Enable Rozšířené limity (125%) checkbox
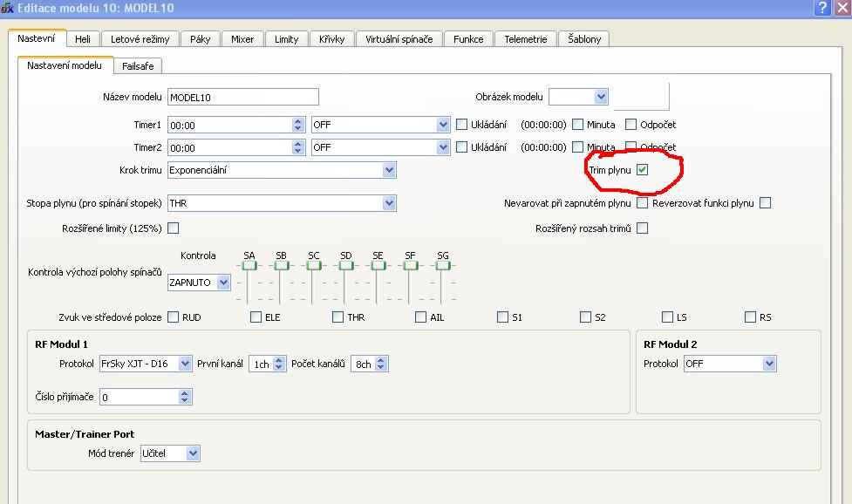 click(173, 228)
